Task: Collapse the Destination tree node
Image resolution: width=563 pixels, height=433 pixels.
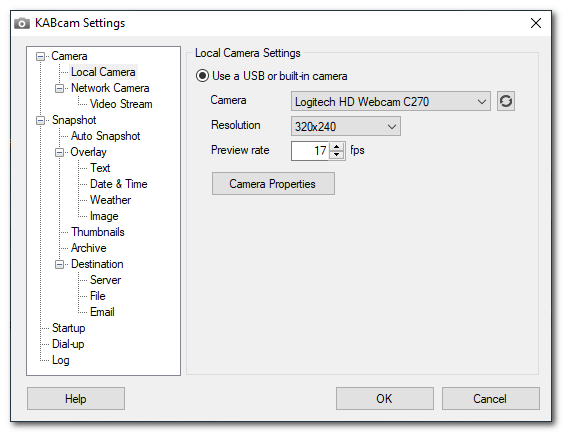Action: (x=60, y=264)
